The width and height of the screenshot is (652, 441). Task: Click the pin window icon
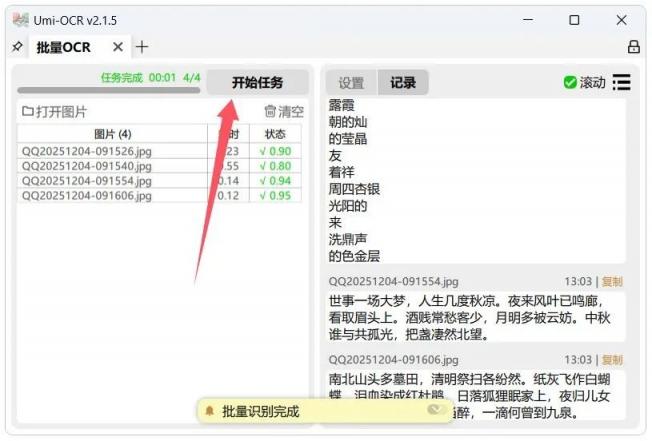coord(16,47)
